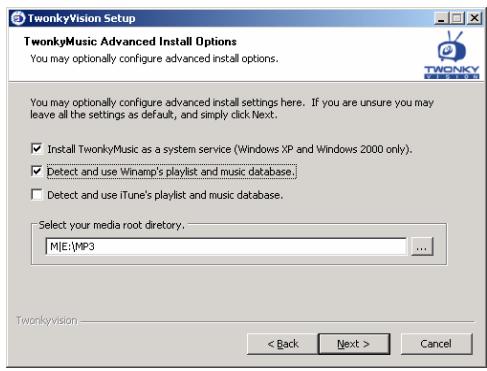Uncheck Detect and use Winamp's playlist option
The image size is (487, 371).
tap(37, 171)
